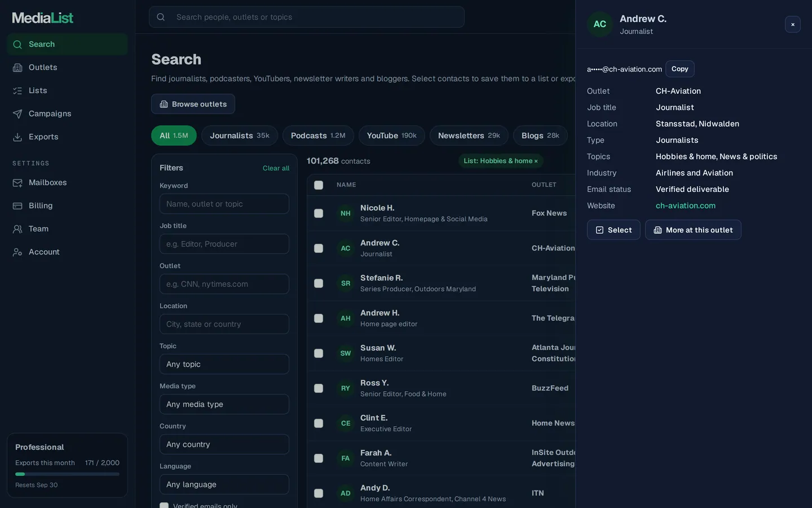Open Exports via download icon

(17, 137)
